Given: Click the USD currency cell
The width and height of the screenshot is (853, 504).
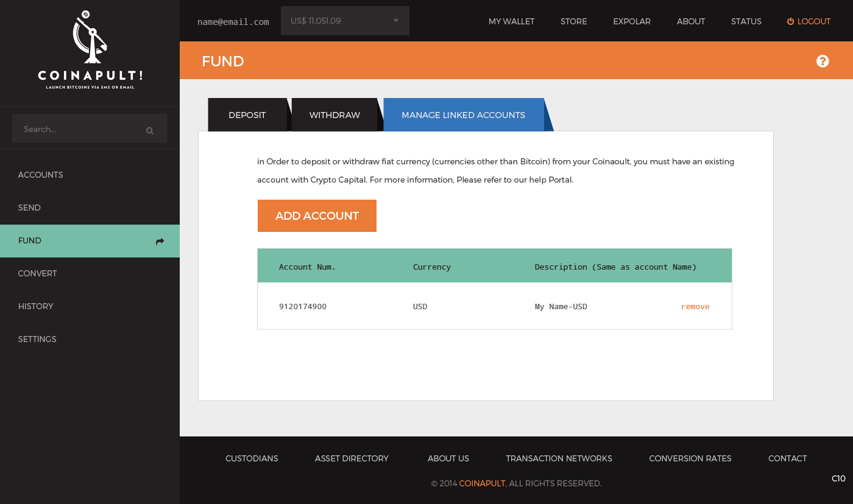Looking at the screenshot, I should 420,306.
